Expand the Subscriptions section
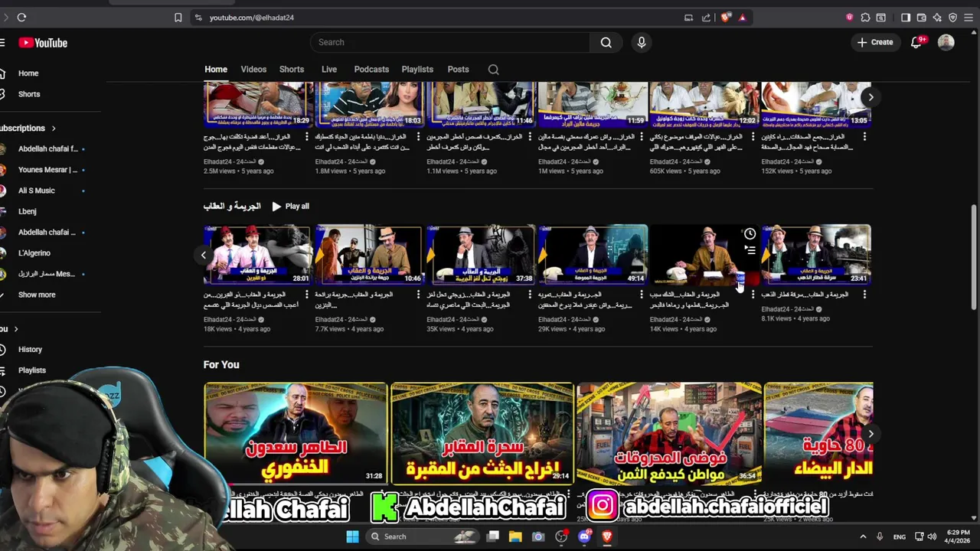Screen dimensions: 980x551 [x=28, y=128]
